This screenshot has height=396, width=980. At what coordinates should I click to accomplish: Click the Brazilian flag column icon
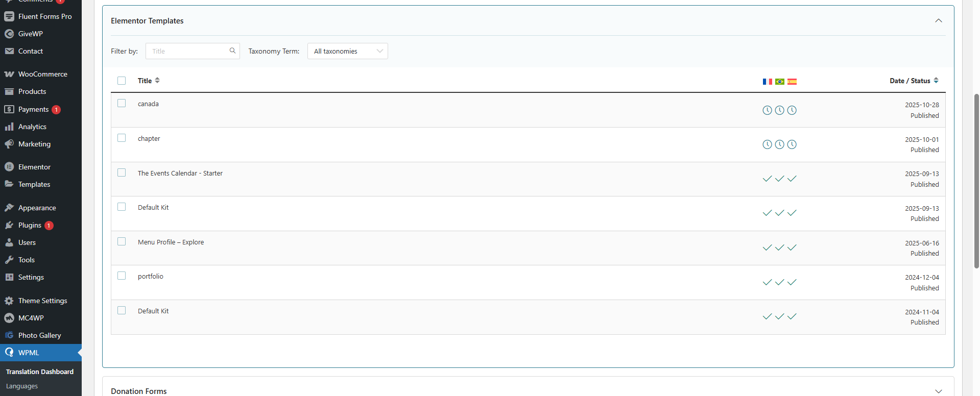780,82
